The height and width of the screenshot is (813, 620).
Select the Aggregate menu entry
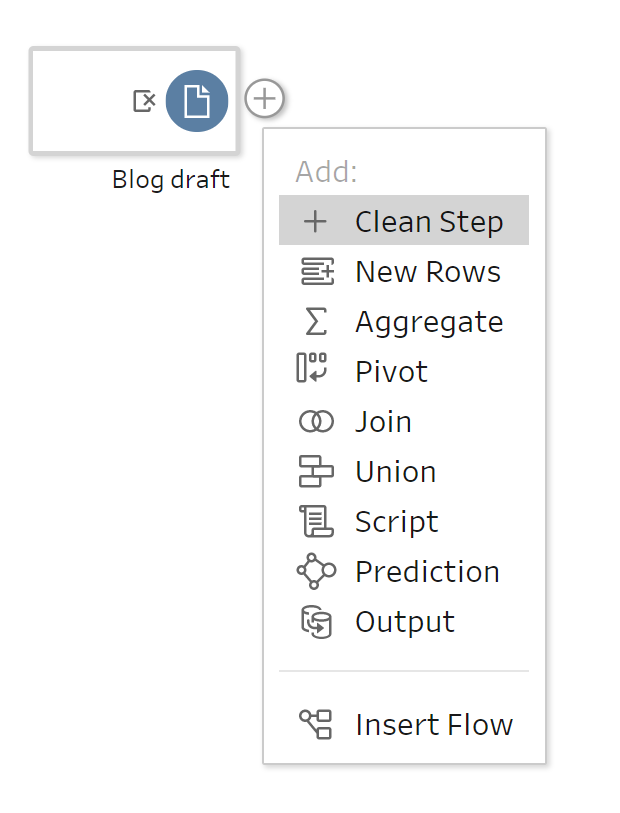point(429,321)
